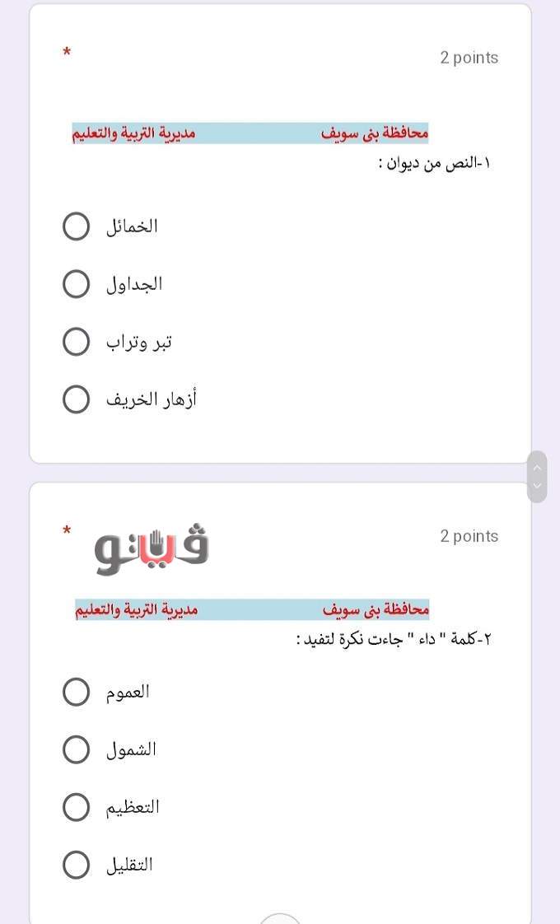Click the scroll-down chevron on the scroll handle

pos(537,486)
